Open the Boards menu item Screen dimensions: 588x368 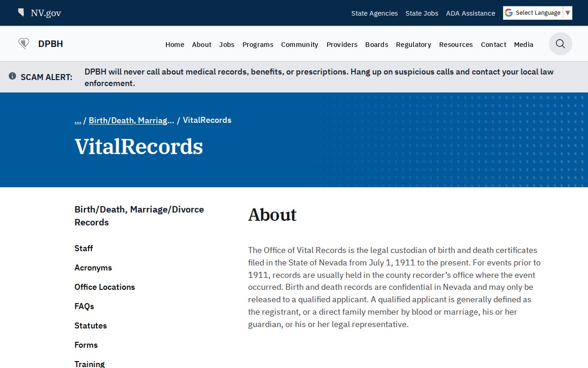[377, 45]
